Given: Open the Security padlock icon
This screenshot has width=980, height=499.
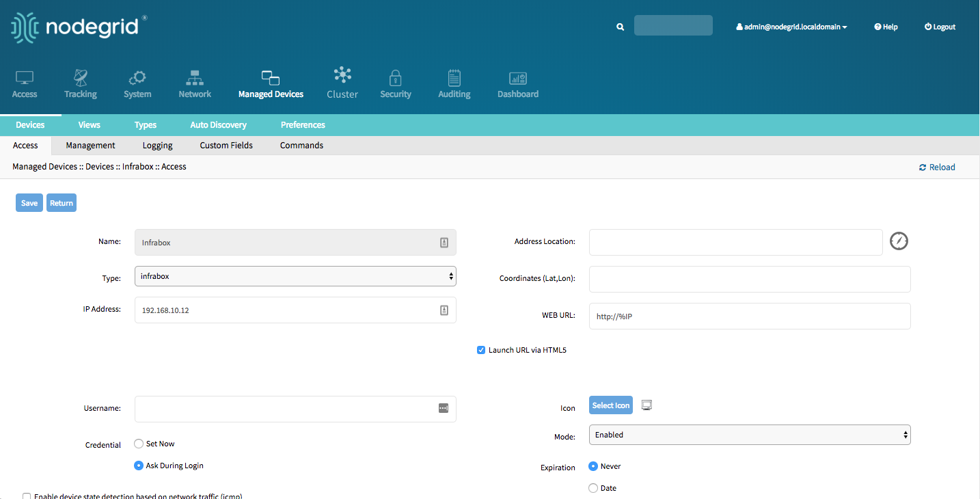Looking at the screenshot, I should pyautogui.click(x=395, y=77).
